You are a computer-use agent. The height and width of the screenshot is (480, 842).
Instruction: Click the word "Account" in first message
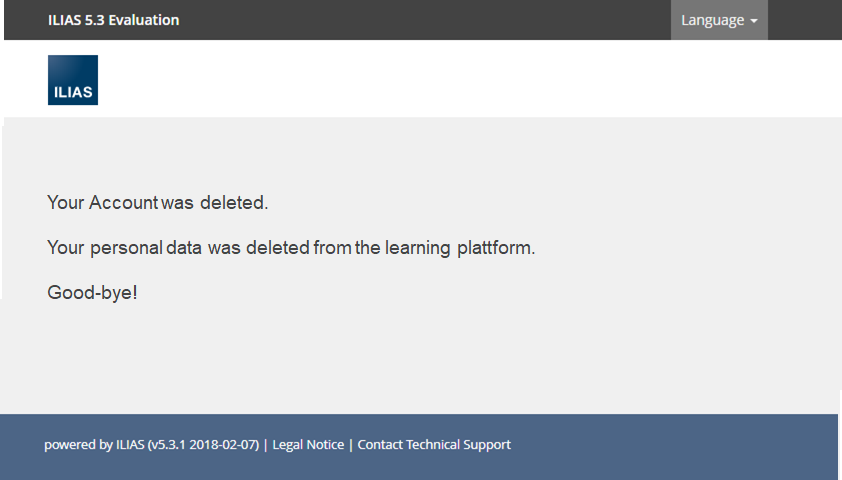(x=123, y=203)
